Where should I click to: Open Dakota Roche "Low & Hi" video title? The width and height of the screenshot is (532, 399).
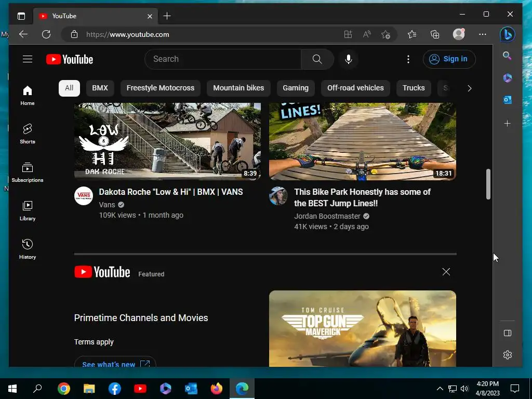(171, 192)
